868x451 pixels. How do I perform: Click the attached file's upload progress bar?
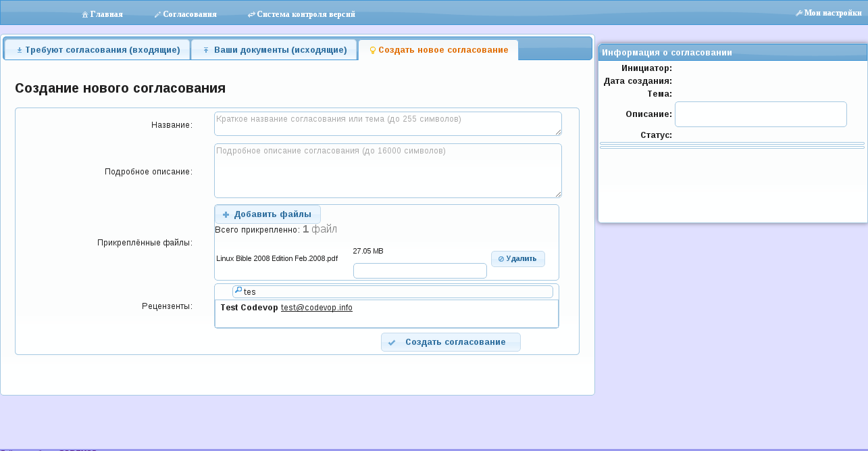(x=419, y=270)
